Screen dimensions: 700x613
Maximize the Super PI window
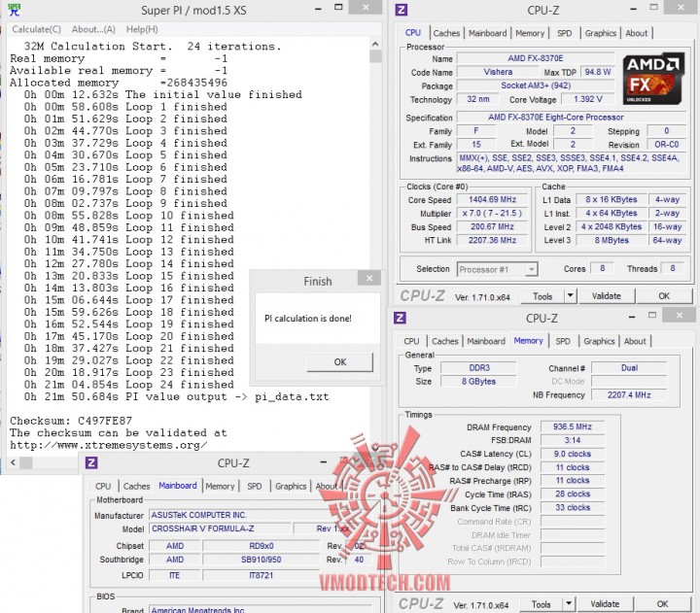coord(339,8)
